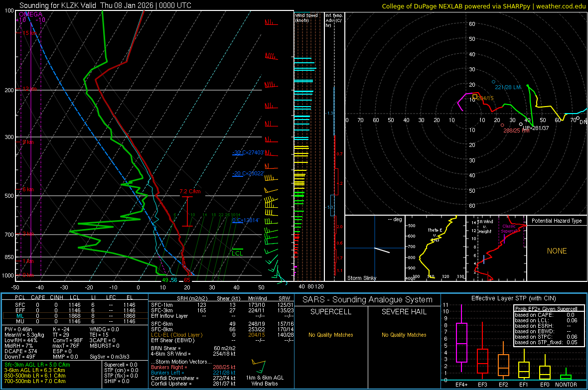This screenshot has width=588, height=390.
Task: Click the K = -24 index value
Action: click(61, 329)
